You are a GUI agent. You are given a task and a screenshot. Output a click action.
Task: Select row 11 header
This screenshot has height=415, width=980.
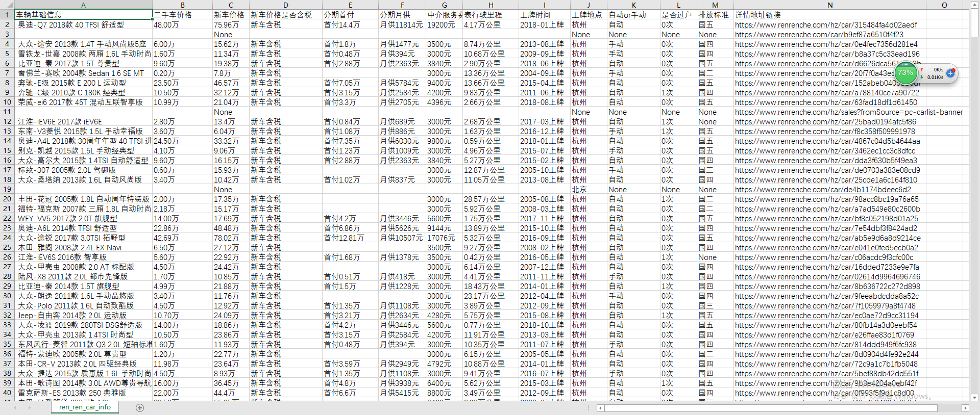tap(7, 112)
